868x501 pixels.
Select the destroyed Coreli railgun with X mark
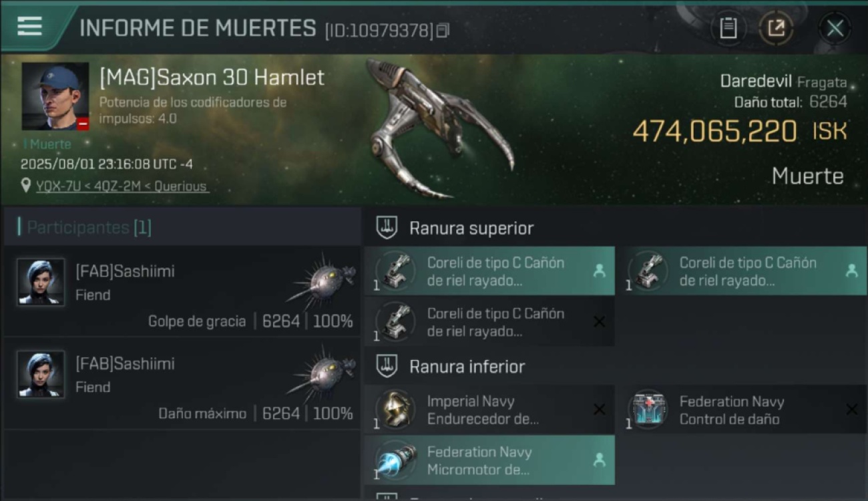489,322
